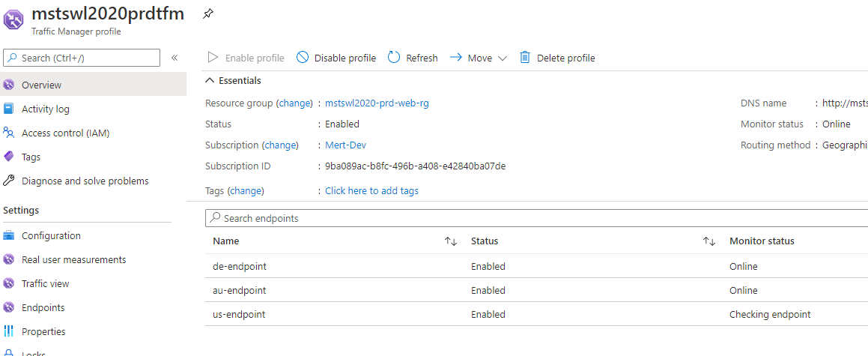
Task: Click the Refresh circular arrow icon
Action: [x=394, y=58]
